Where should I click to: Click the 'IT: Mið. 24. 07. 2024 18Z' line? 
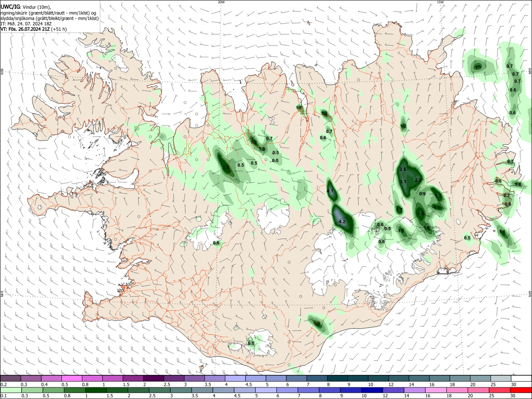pyautogui.click(x=26, y=24)
